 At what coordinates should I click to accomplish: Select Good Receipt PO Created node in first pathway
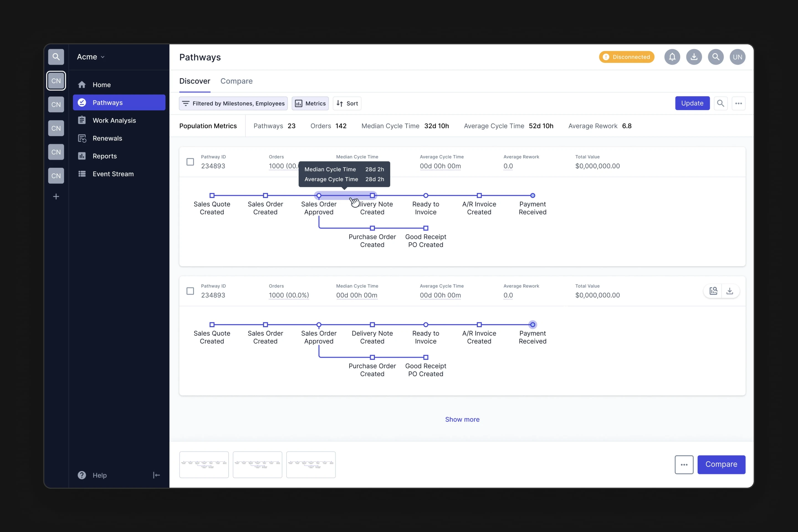pos(426,228)
